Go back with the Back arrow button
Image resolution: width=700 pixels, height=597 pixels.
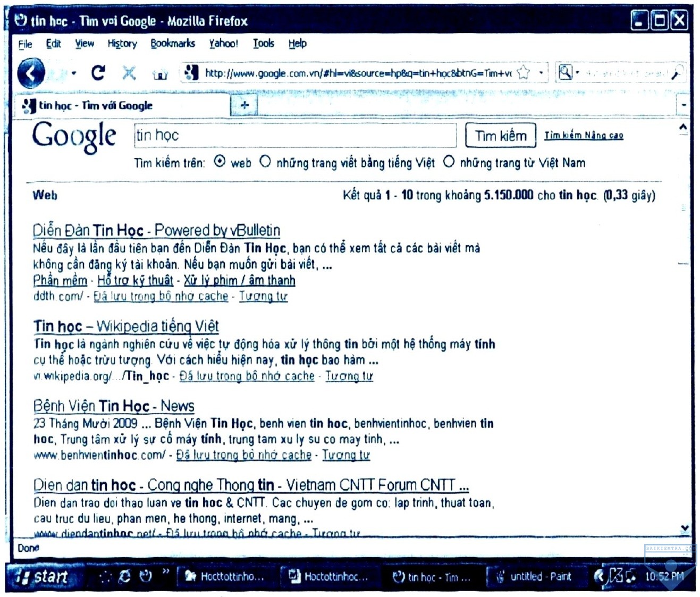point(31,73)
